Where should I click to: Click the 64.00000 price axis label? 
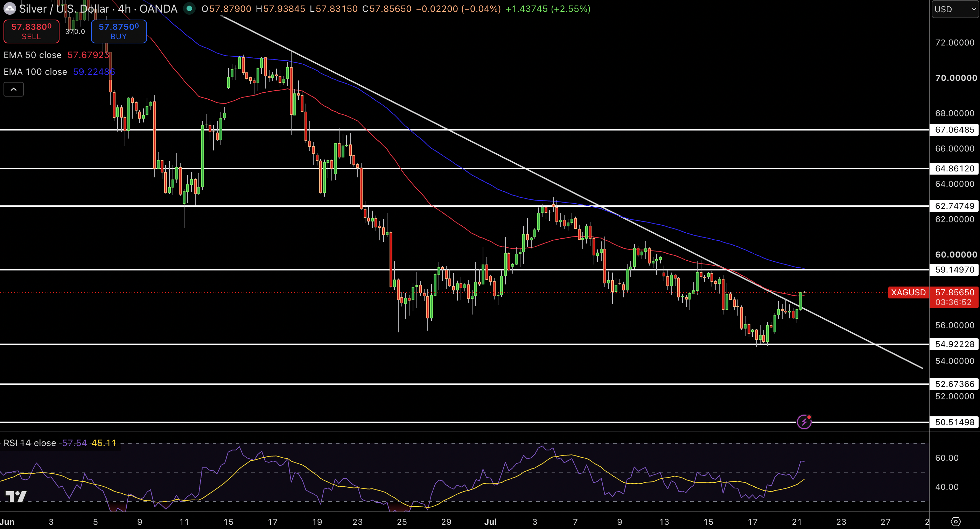(x=955, y=184)
